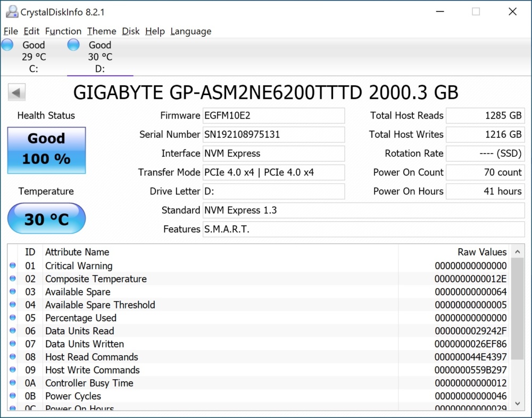Open the Edit menu
Screen dimensions: 532x418
pyautogui.click(x=31, y=31)
